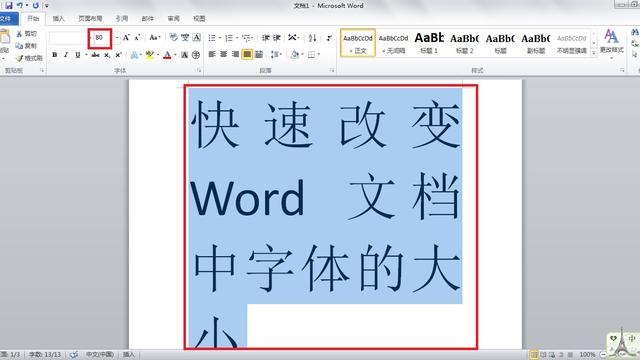
Task: Toggle italic formatting
Action: [66, 55]
